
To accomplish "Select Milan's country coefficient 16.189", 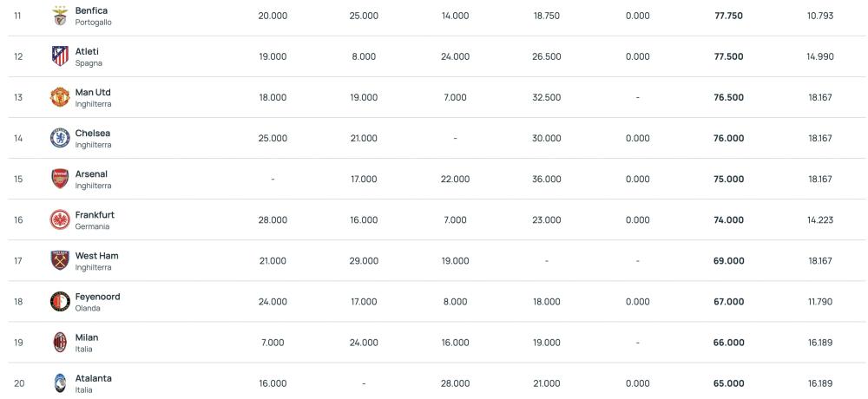I will [820, 343].
